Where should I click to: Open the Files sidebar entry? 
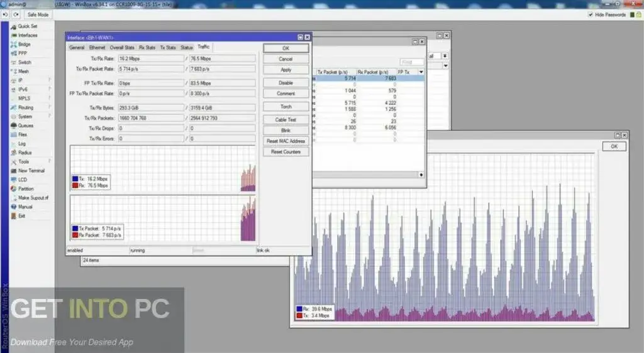(23, 134)
